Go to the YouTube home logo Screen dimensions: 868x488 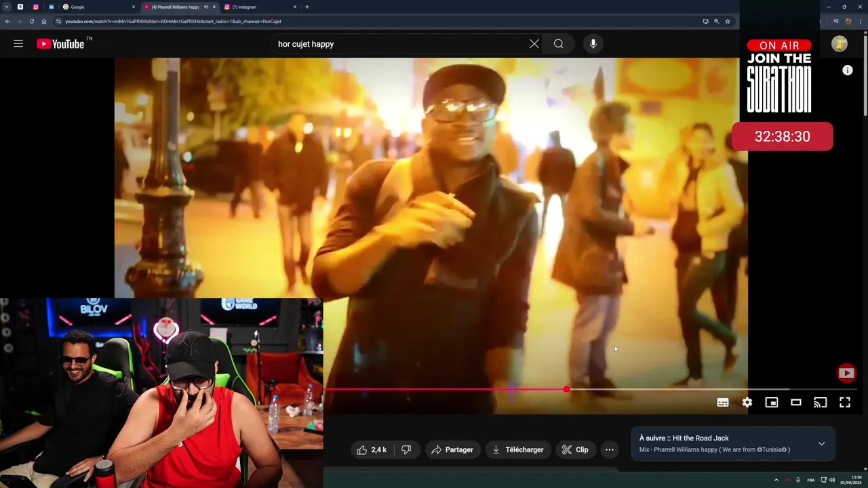click(x=60, y=44)
